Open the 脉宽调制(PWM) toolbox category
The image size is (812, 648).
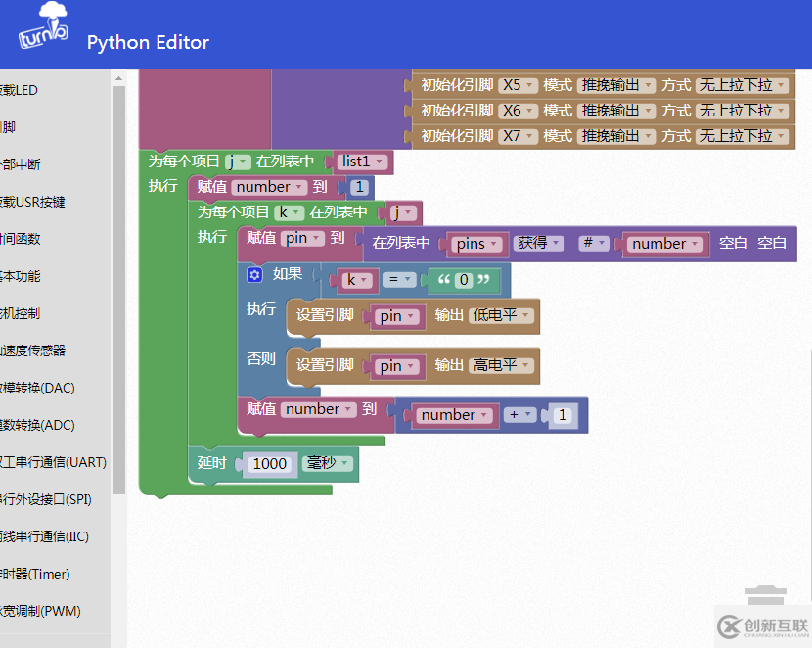coord(41,611)
